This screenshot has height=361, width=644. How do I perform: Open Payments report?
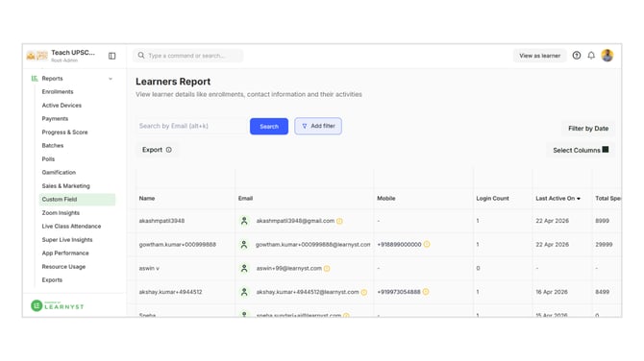tap(55, 118)
